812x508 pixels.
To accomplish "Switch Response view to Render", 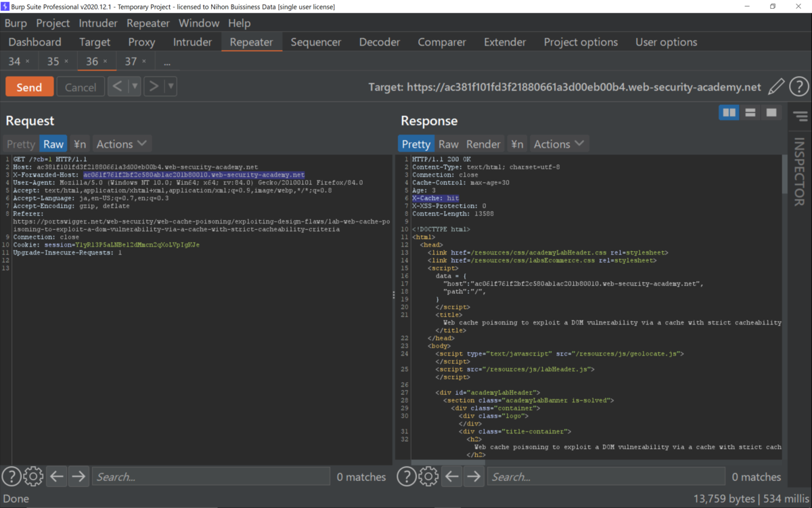I will coord(483,144).
